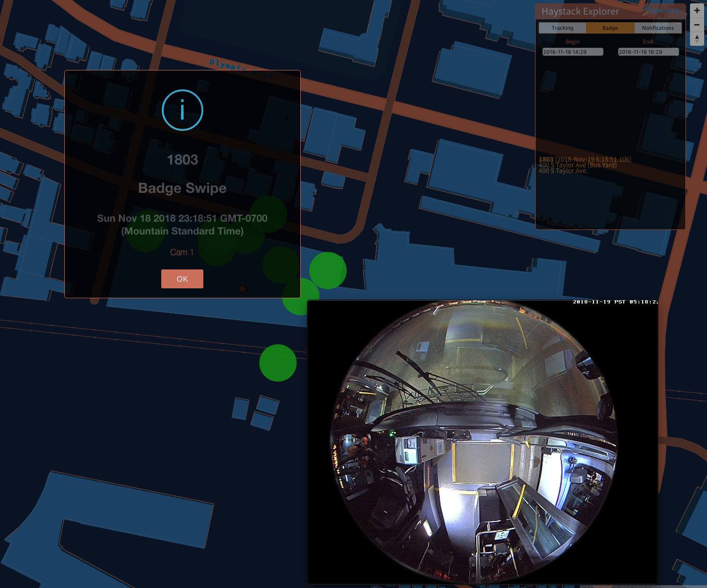Click the green marker below the rail line
The width and height of the screenshot is (707, 588).
278,363
